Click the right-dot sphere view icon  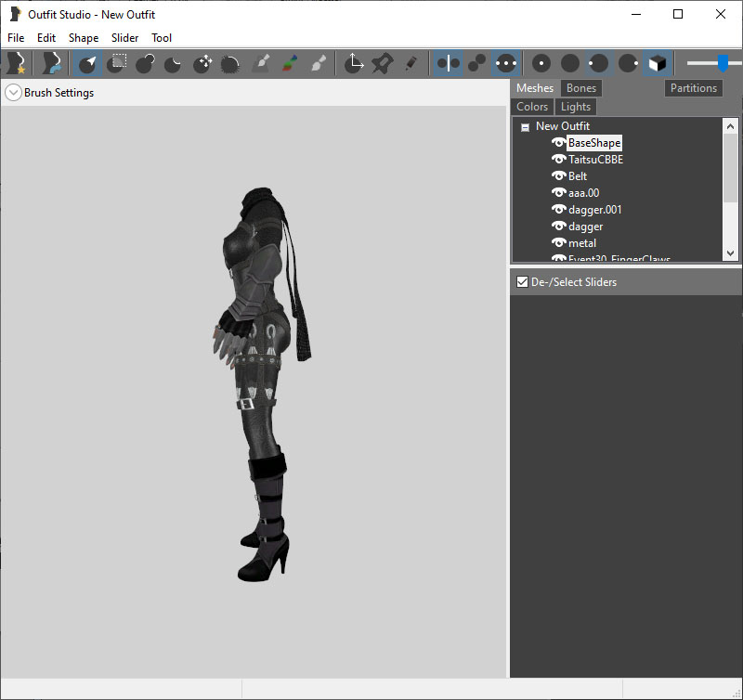click(629, 63)
